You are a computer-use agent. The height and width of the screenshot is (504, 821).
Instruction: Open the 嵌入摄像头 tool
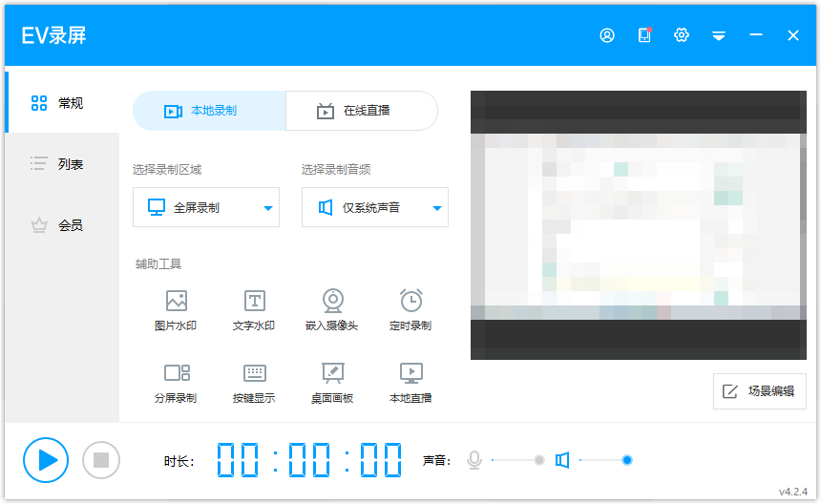pos(332,310)
